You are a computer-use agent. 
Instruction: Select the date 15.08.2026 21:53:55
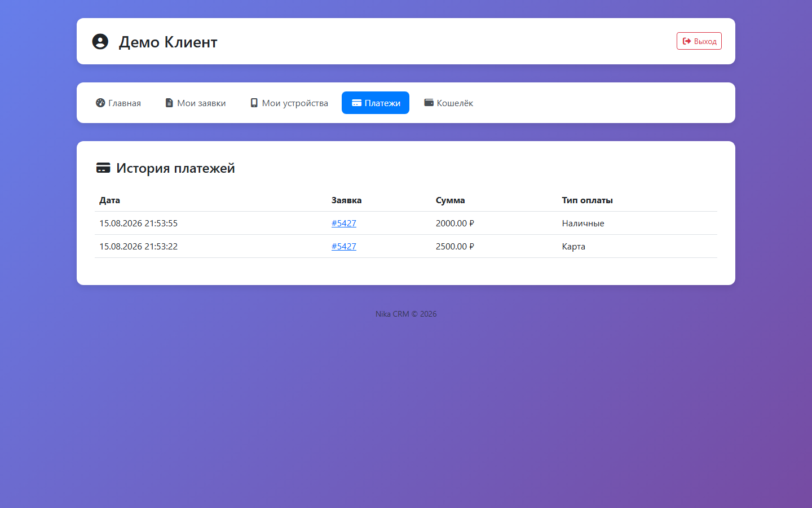point(139,223)
